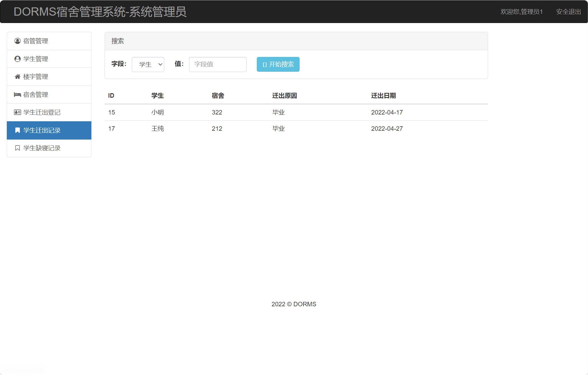This screenshot has width=588, height=375.
Task: Click the 欢迎您,管理员1 greeting
Action: click(x=521, y=12)
